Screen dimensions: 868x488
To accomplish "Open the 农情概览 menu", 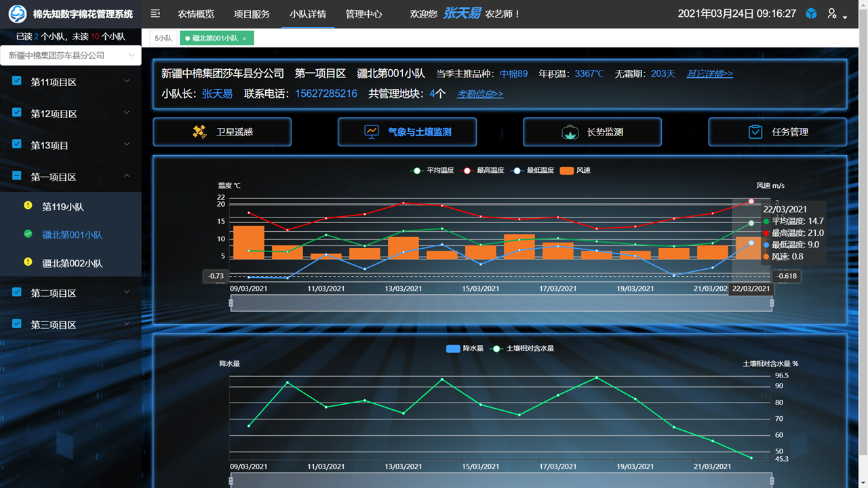I will tap(196, 14).
